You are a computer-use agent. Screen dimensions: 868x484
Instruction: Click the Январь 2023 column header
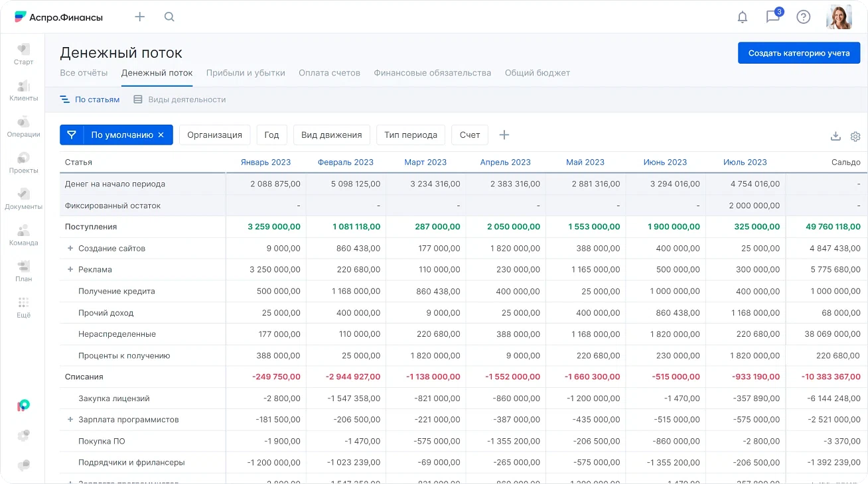tap(265, 162)
